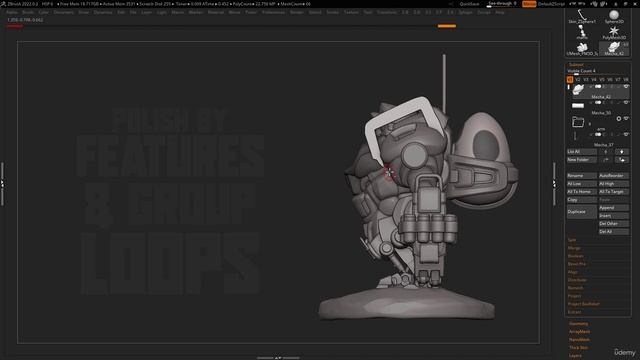Select next subtool with down arrow

(x=622, y=151)
